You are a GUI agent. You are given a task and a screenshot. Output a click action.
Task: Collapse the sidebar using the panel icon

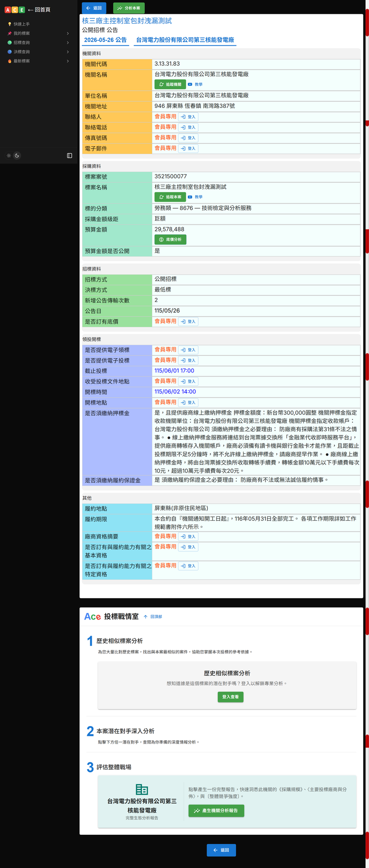[x=70, y=155]
